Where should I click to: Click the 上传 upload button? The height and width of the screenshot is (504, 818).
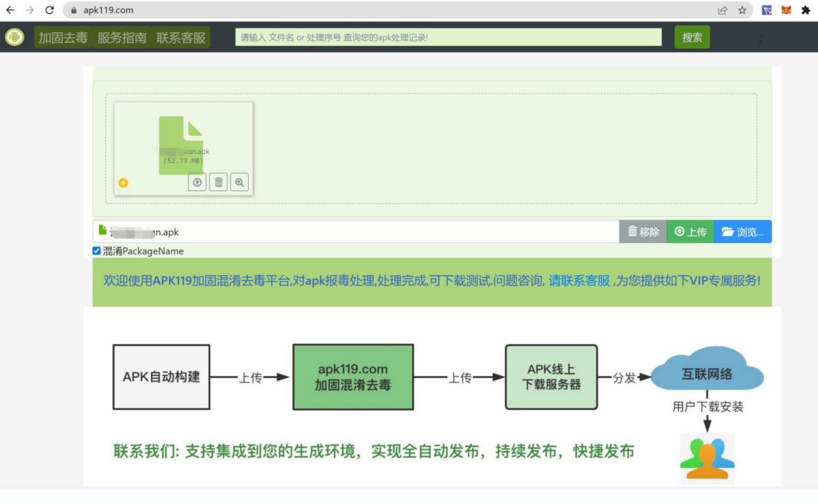point(690,232)
